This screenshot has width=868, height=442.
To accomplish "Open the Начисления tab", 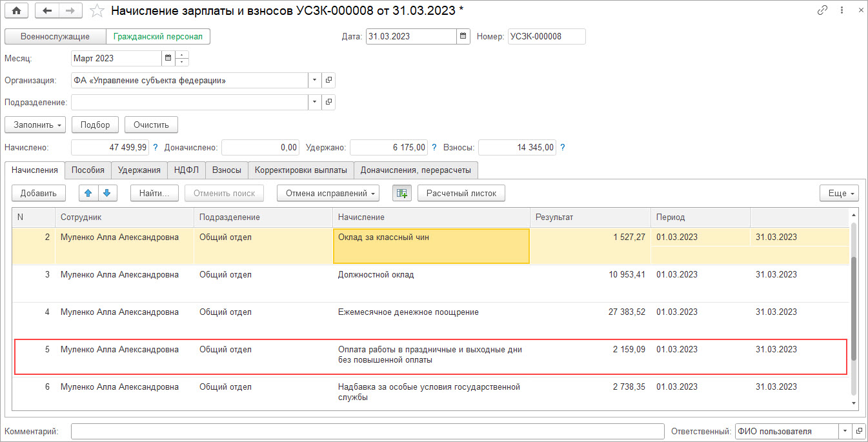I will [35, 170].
